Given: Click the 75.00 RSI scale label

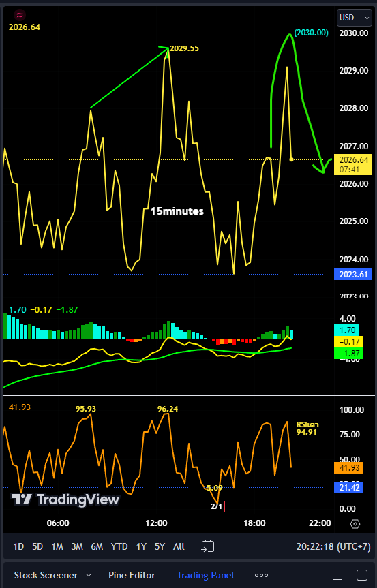Looking at the screenshot, I should tap(350, 434).
